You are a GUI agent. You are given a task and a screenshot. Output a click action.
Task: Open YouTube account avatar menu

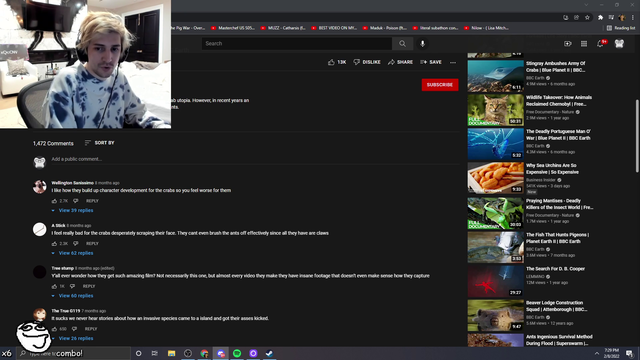click(x=619, y=44)
